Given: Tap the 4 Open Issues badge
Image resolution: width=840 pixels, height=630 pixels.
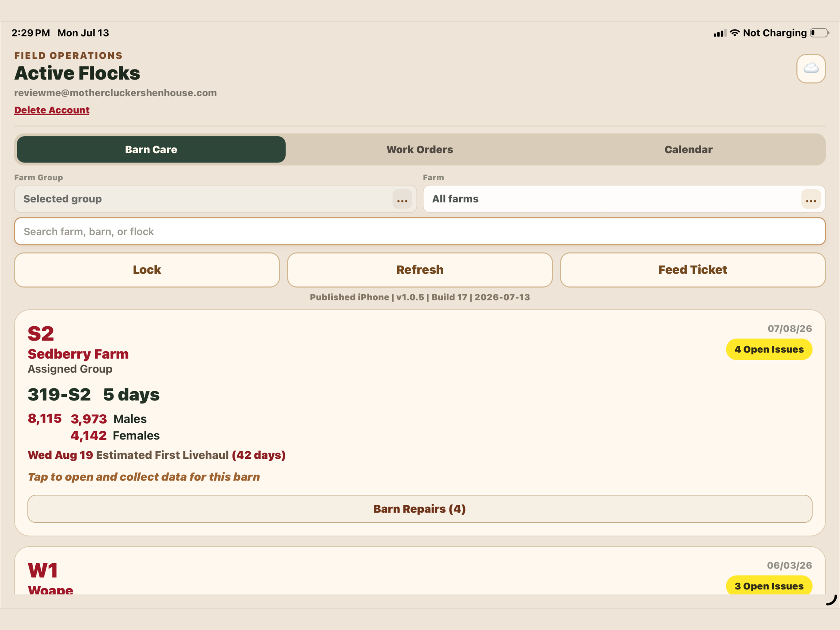Looking at the screenshot, I should pos(769,349).
